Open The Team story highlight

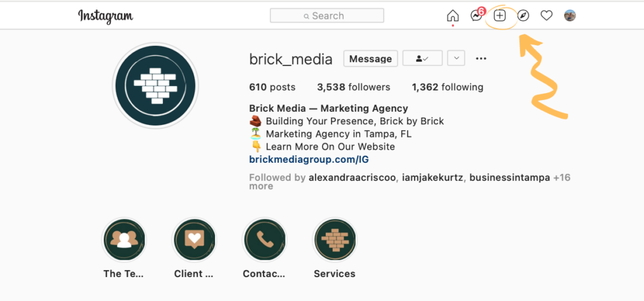(124, 240)
